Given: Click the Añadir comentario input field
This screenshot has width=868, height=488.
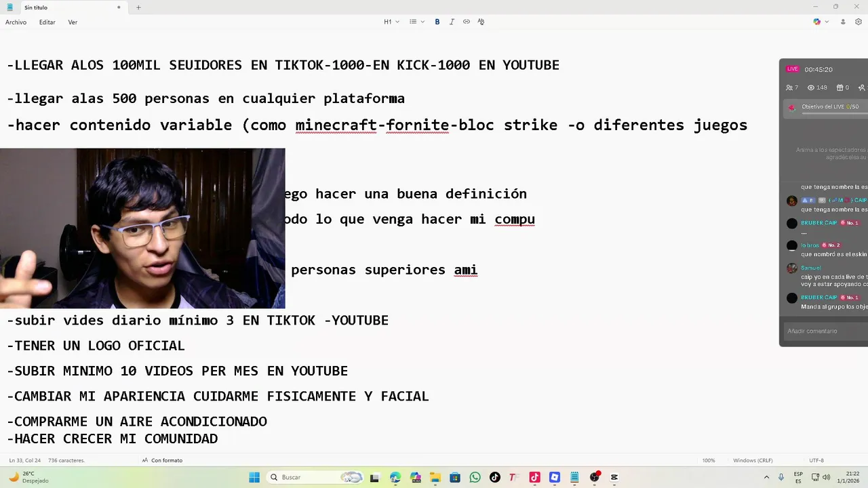Looking at the screenshot, I should pyautogui.click(x=825, y=331).
